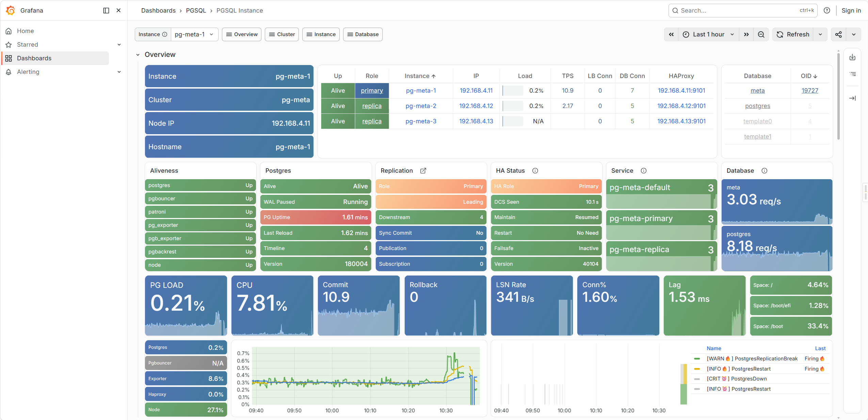Show Database panel info icon

(x=764, y=171)
